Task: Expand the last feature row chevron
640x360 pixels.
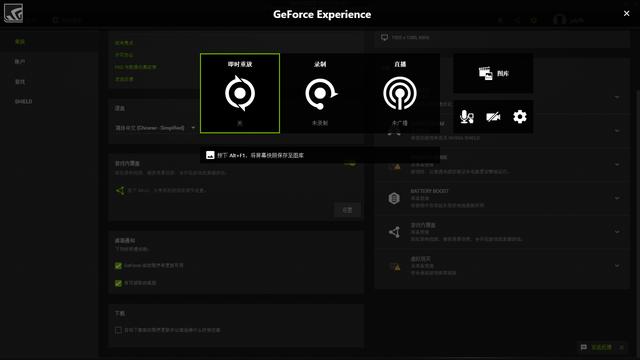Action: [x=617, y=266]
